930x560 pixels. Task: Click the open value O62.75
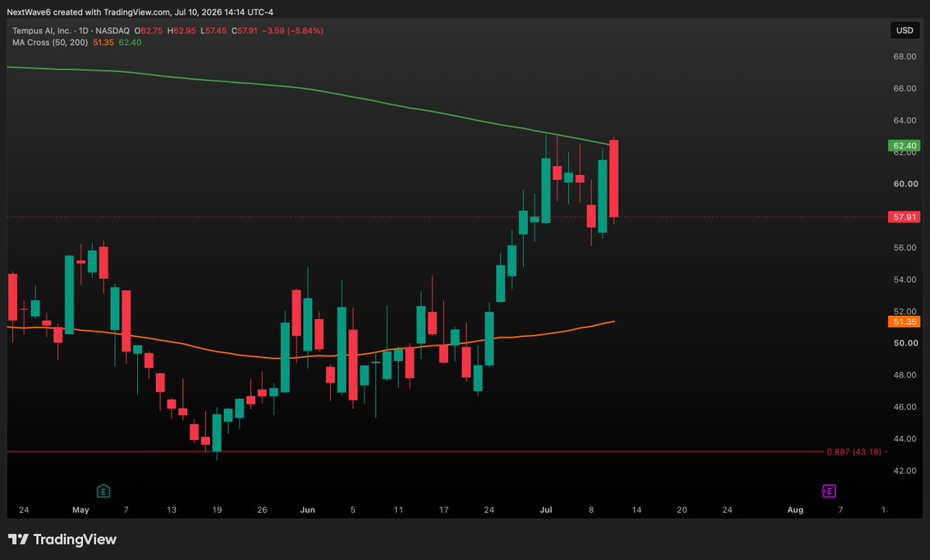pyautogui.click(x=147, y=31)
